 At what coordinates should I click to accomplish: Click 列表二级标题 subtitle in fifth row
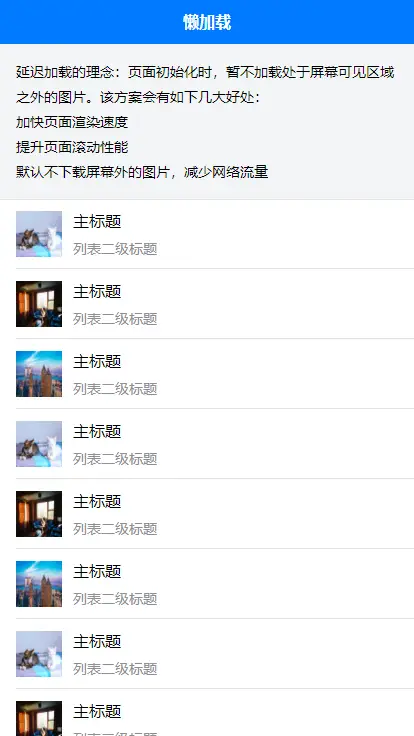115,529
